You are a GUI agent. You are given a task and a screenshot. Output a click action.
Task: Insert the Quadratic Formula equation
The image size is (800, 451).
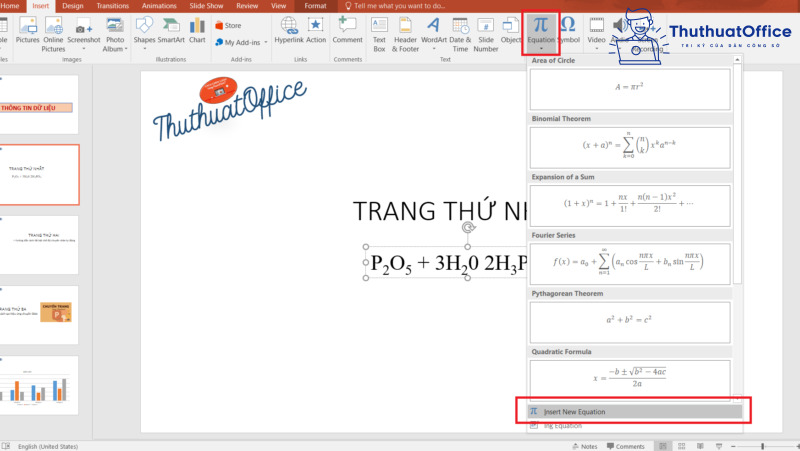(x=630, y=379)
